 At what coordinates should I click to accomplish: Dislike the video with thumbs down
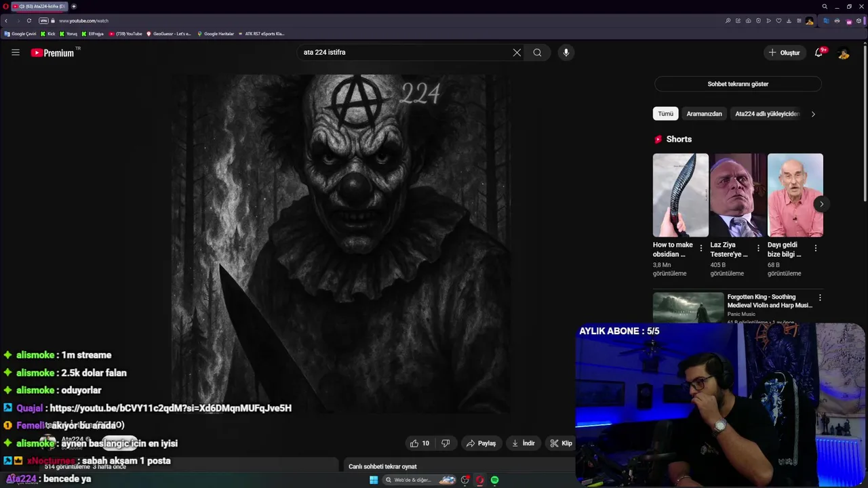point(446,443)
